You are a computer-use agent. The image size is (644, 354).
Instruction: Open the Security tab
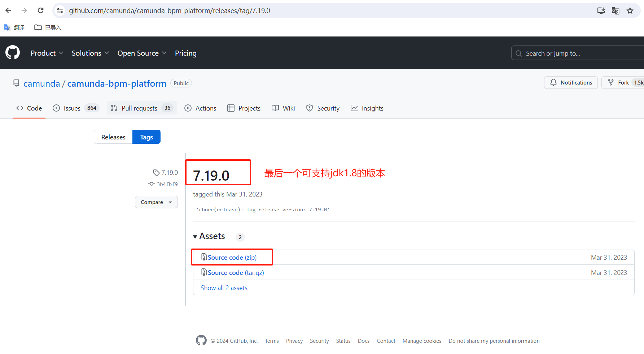point(323,108)
